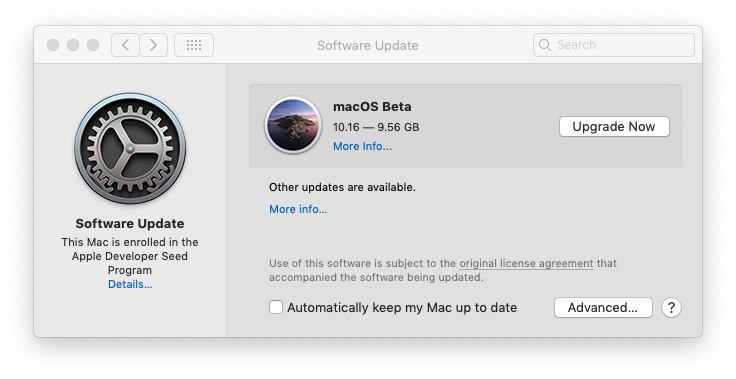The image size is (736, 379).
Task: Show all preferences via grid icon
Action: click(x=194, y=45)
